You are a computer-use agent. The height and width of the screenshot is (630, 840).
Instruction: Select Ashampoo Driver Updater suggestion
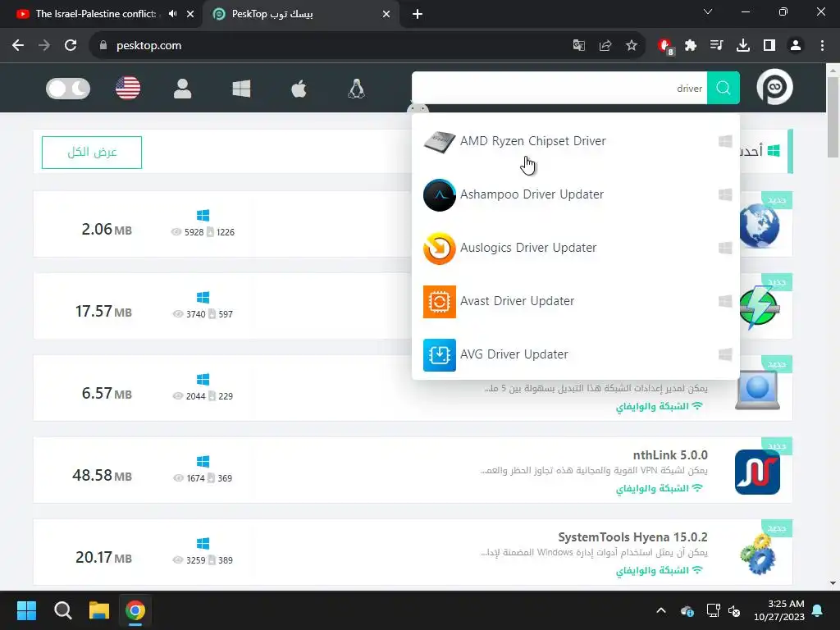click(x=576, y=194)
